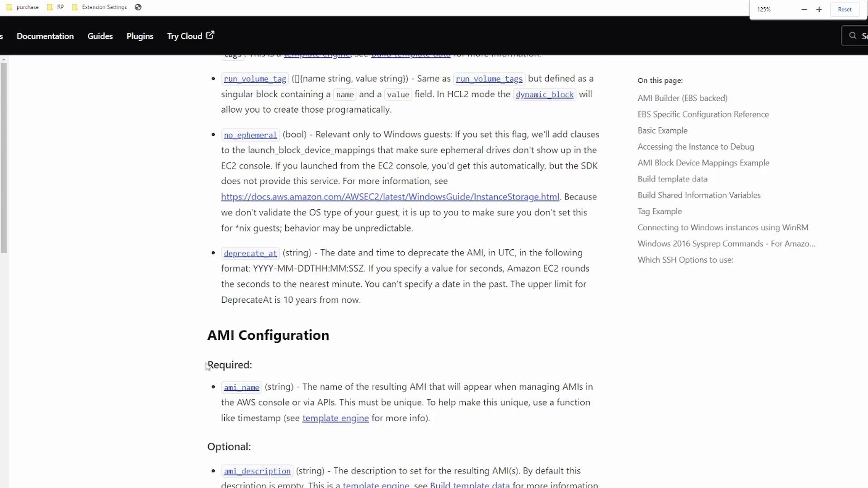Screen dimensions: 868x488
Task: Go to the Plugins navigation item
Action: pyautogui.click(x=140, y=36)
